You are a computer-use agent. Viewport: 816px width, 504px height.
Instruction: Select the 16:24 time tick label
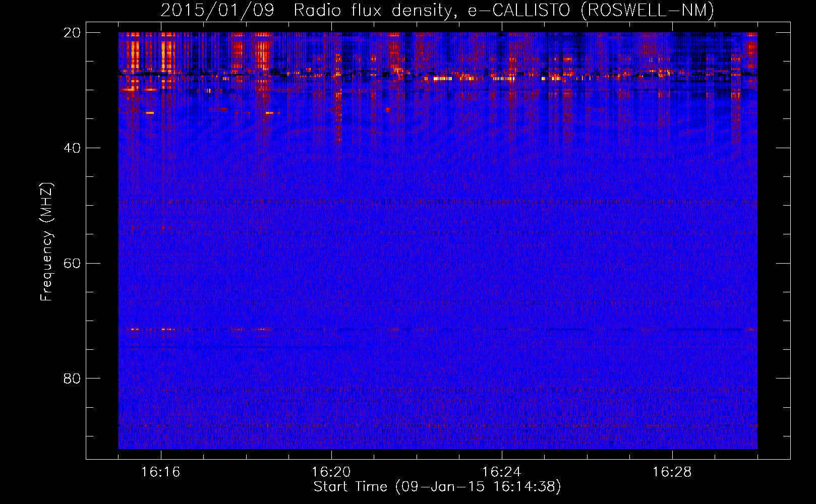501,472
